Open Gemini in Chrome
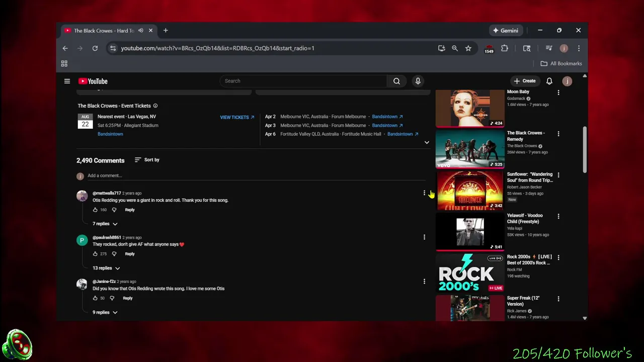 [x=506, y=31]
